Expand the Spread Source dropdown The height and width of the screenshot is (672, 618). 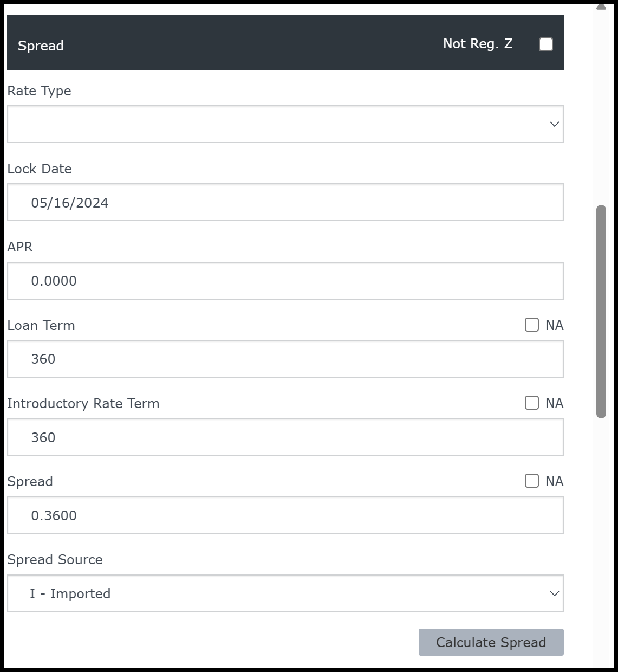285,593
